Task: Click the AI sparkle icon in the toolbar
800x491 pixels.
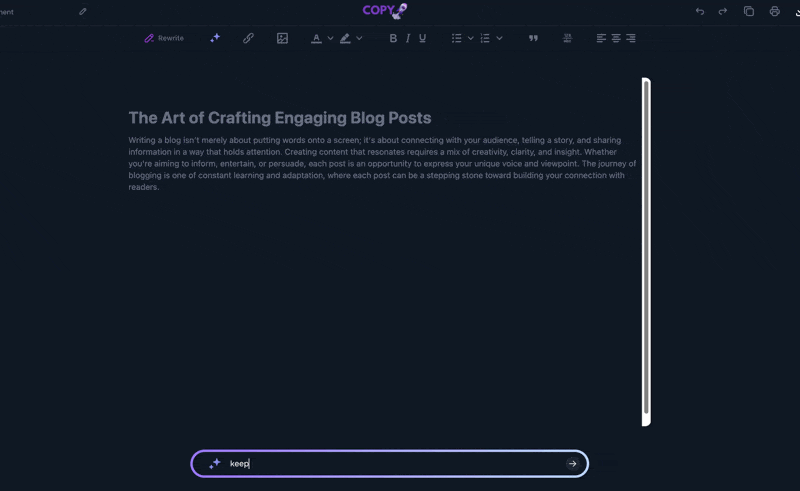Action: pos(214,38)
